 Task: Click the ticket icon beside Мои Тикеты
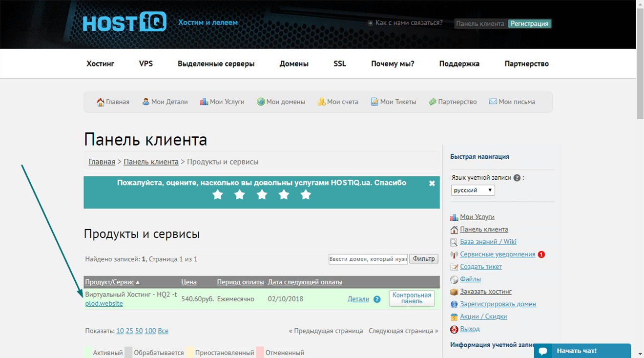pyautogui.click(x=374, y=102)
